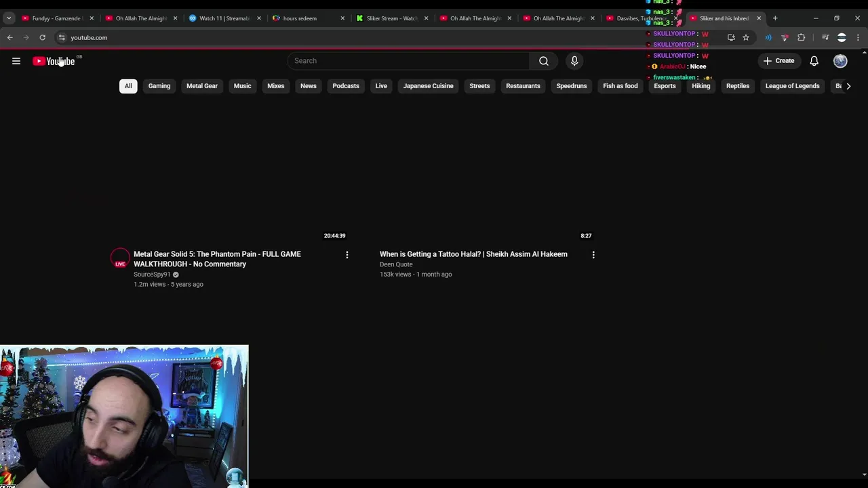
Task: Open the media control playlist icon
Action: [x=825, y=37]
